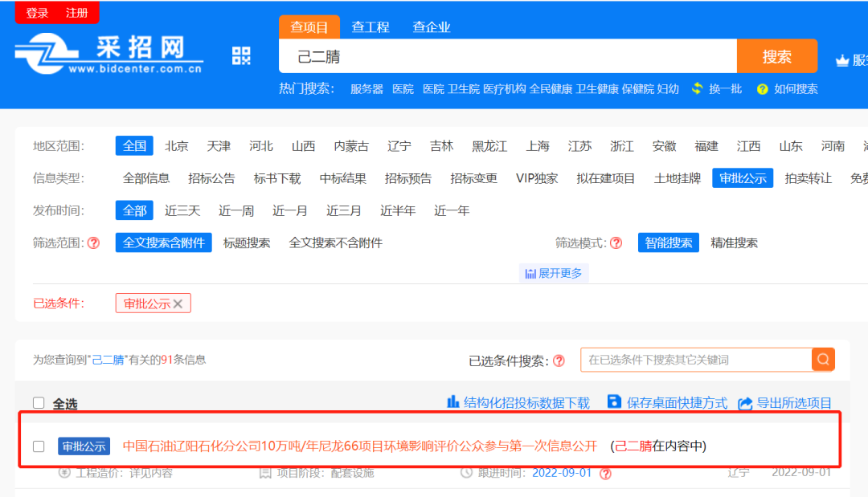
Task: Remove the 审批公示 selected condition tag
Action: click(178, 303)
